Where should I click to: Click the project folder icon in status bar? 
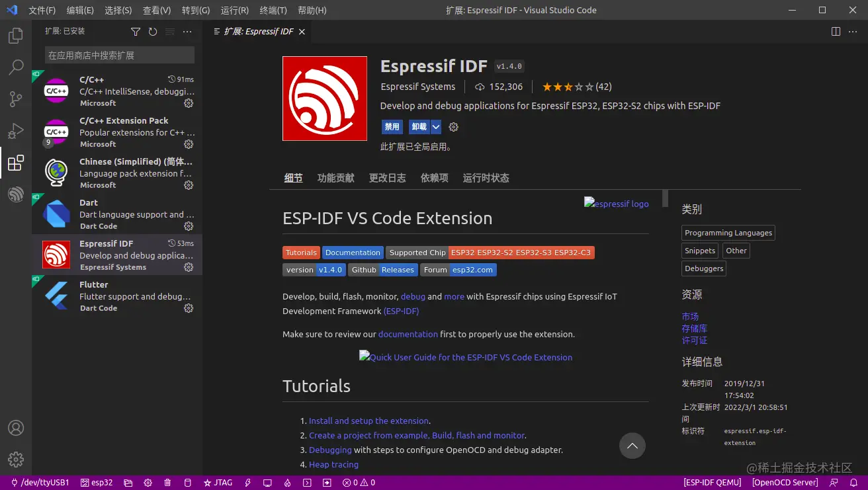click(x=128, y=483)
